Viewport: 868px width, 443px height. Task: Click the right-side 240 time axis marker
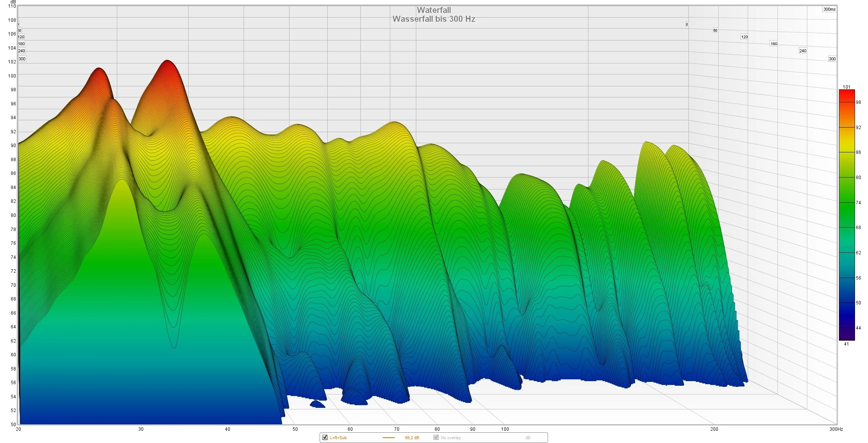(x=803, y=51)
